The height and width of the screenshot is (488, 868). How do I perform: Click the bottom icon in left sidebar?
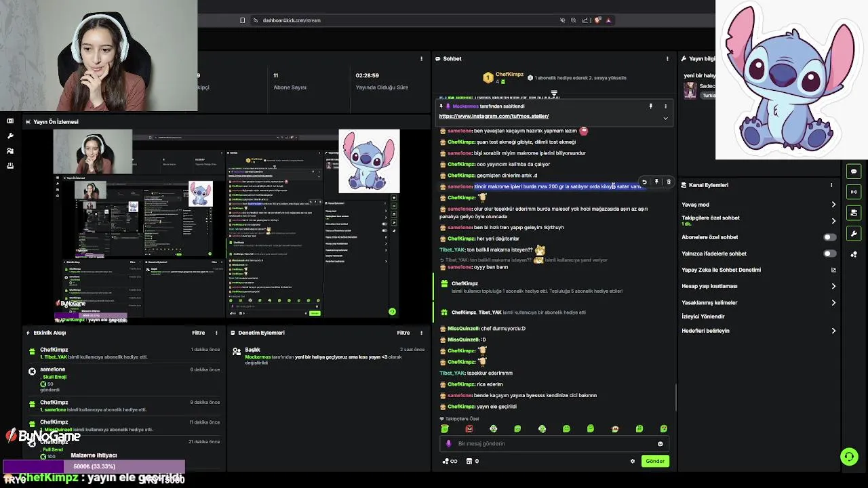point(10,165)
